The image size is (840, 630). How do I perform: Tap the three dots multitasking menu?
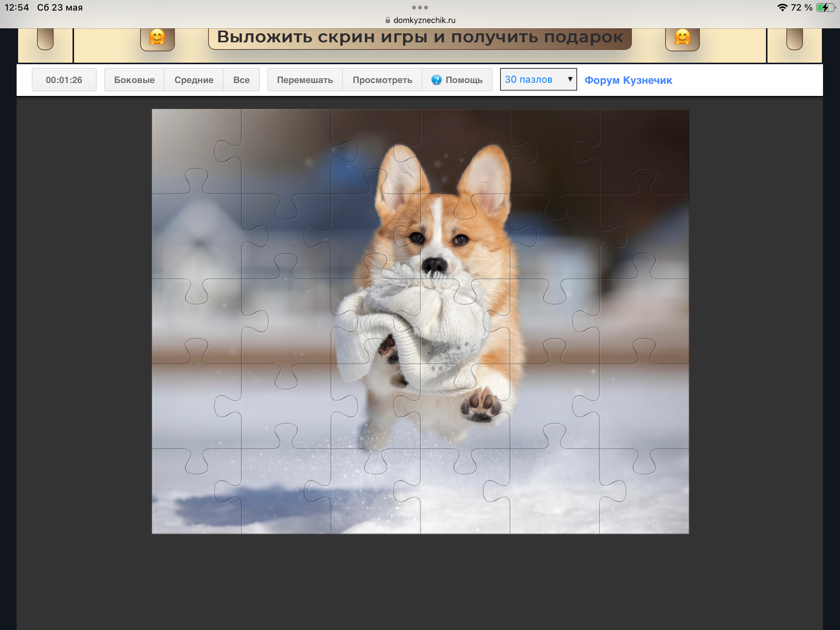tap(420, 8)
